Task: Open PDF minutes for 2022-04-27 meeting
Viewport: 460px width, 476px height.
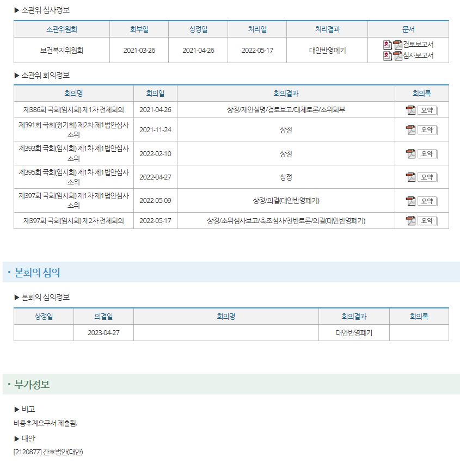Action: coord(410,177)
